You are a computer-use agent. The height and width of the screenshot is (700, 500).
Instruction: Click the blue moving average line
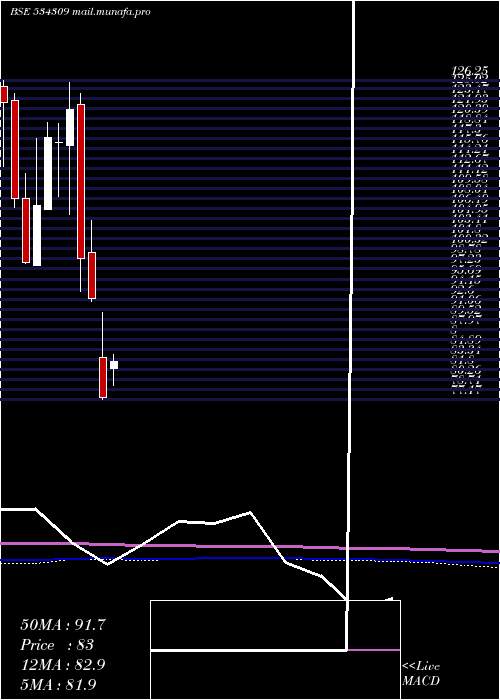tap(250, 559)
